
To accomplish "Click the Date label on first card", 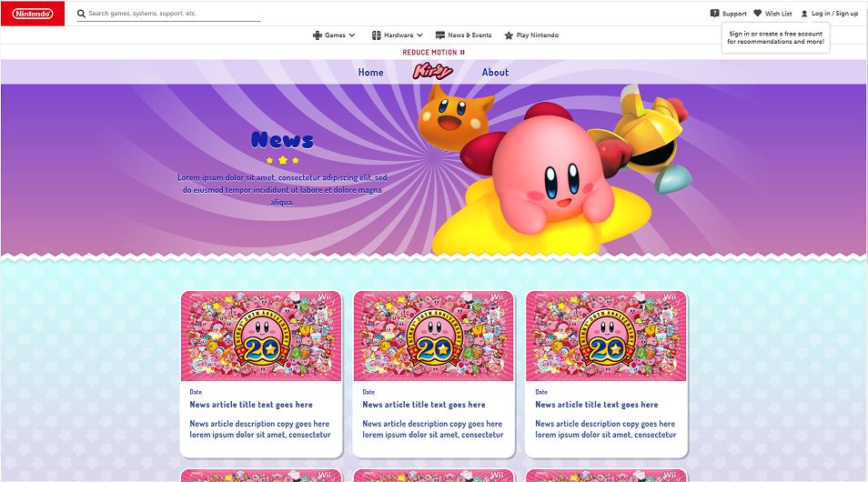I will (196, 392).
